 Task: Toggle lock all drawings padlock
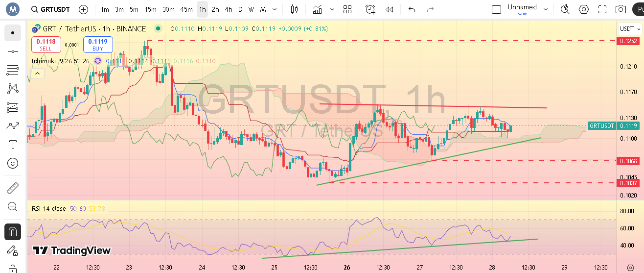click(13, 268)
